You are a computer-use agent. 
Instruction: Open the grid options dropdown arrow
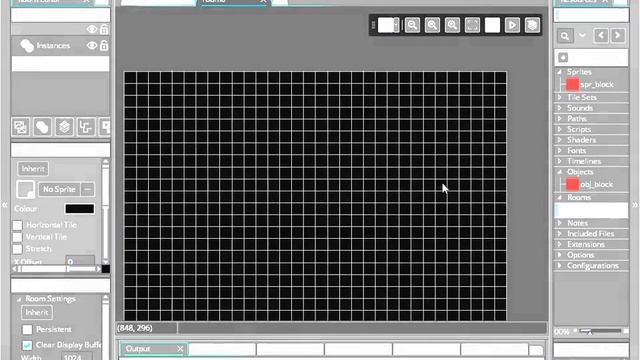pyautogui.click(x=396, y=25)
